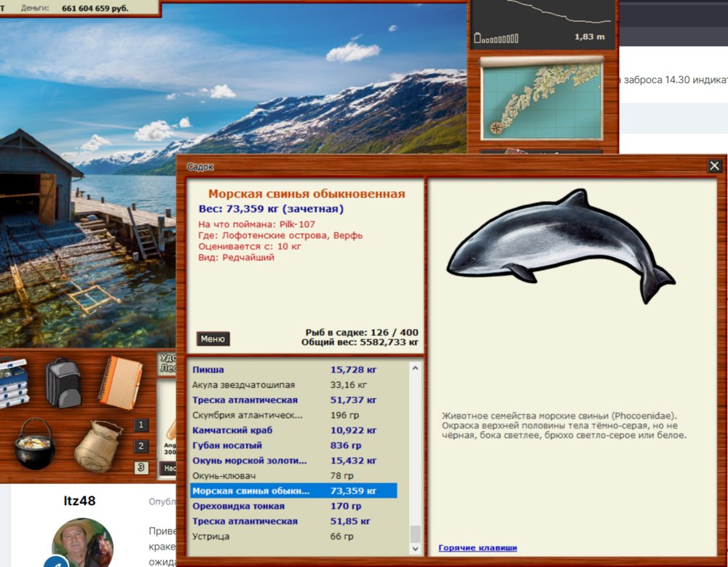Click the Itz48 user avatar
This screenshot has height=567, width=728.
coord(83,543)
